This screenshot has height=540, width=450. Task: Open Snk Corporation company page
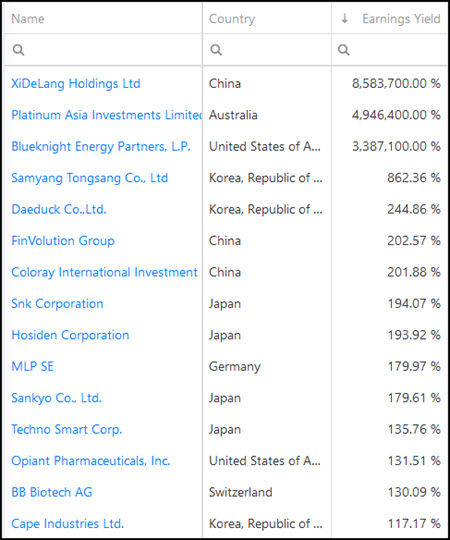click(57, 304)
